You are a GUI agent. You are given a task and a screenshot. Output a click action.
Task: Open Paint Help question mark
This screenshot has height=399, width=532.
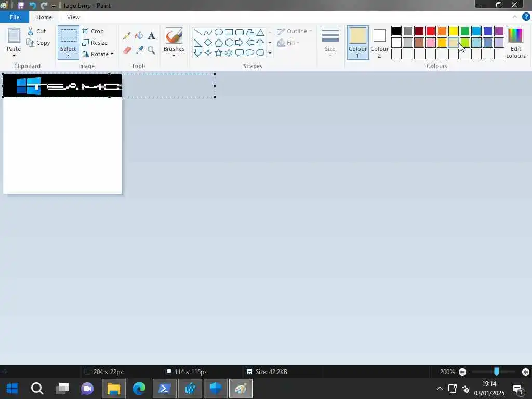pyautogui.click(x=526, y=17)
